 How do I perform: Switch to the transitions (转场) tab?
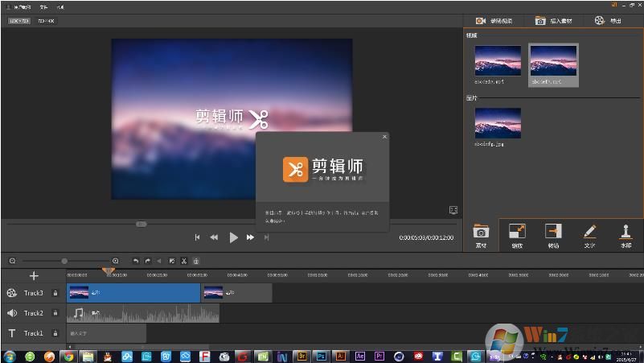pyautogui.click(x=553, y=235)
